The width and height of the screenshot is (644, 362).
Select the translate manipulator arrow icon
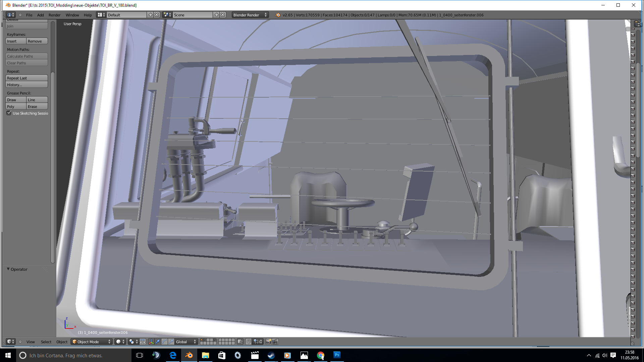pyautogui.click(x=158, y=342)
